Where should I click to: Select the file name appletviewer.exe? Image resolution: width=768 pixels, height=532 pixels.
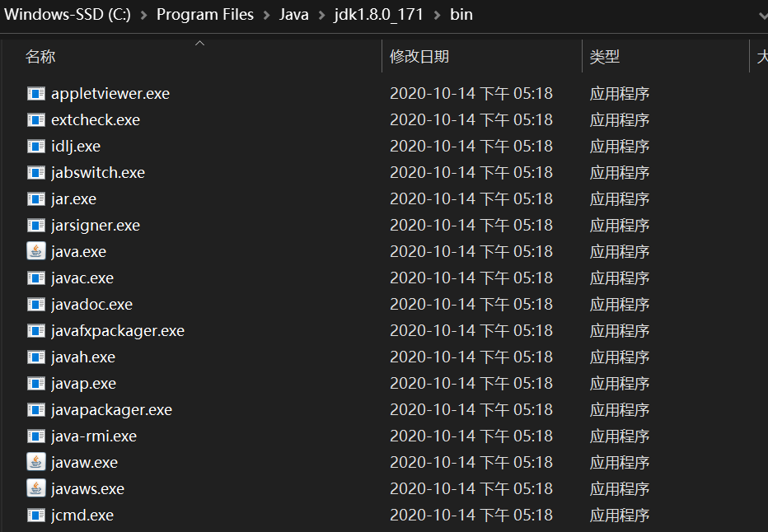(110, 93)
